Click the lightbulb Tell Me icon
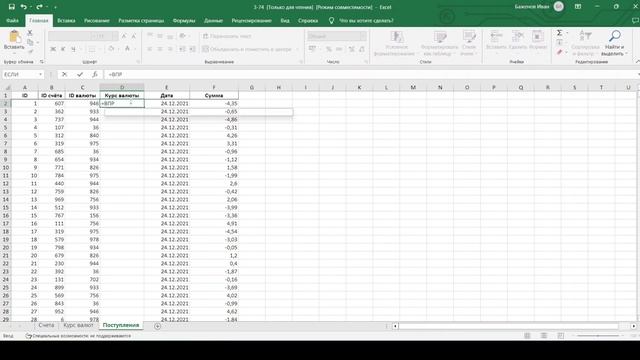Viewport: 640px width, 360px height. 331,20
